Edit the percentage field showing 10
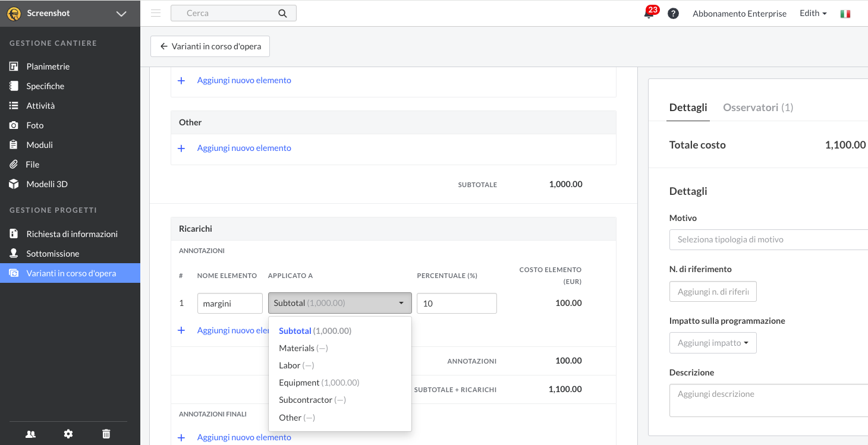The width and height of the screenshot is (868, 445). (457, 303)
